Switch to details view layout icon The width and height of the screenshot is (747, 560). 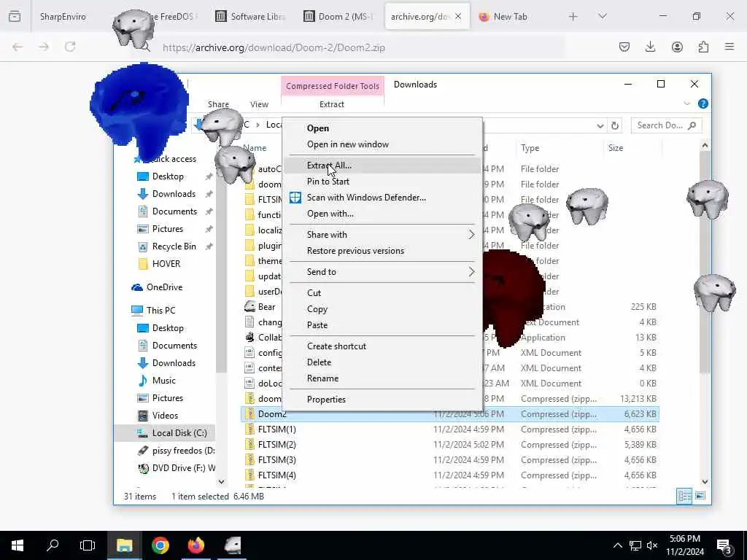(684, 496)
